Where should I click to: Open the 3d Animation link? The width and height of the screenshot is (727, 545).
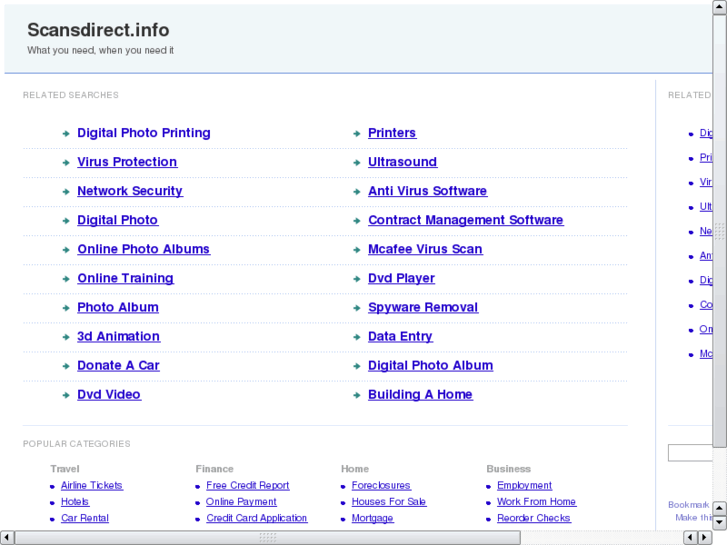(x=118, y=336)
